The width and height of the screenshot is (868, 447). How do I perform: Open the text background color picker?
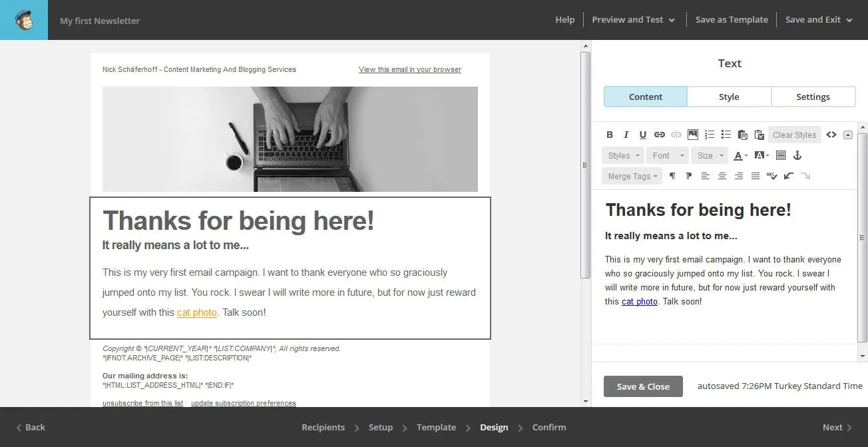[761, 155]
